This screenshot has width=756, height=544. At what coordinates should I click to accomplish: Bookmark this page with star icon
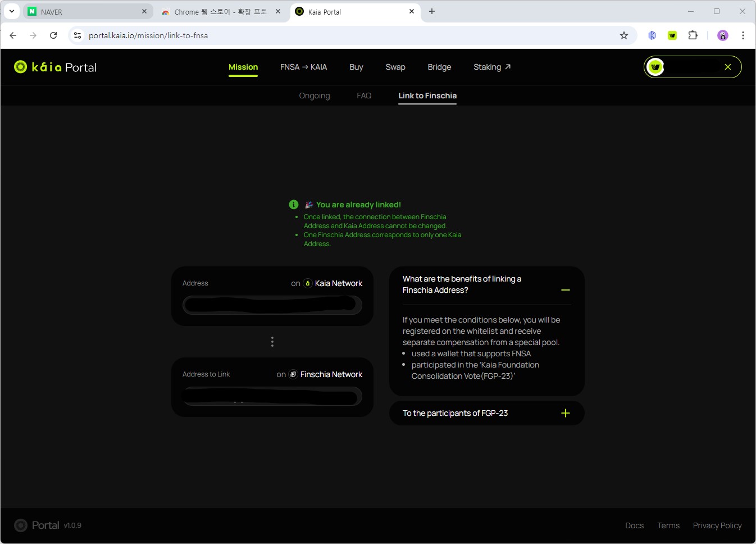[624, 35]
